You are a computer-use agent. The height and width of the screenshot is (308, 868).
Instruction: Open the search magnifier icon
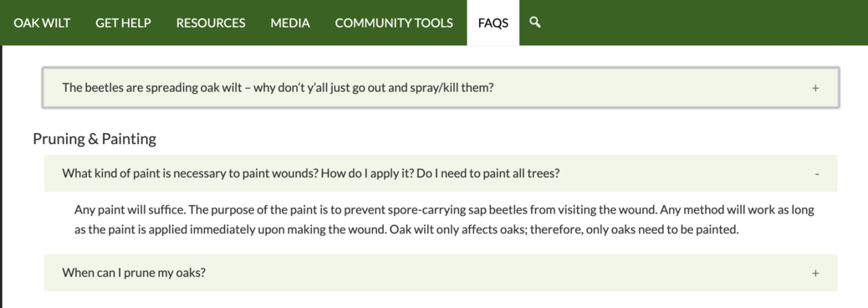coord(534,22)
